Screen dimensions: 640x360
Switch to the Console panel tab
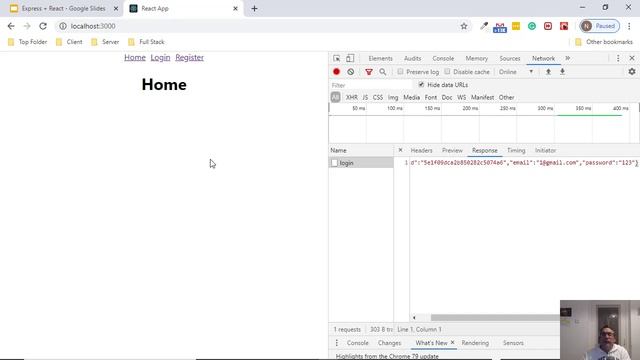coord(443,58)
